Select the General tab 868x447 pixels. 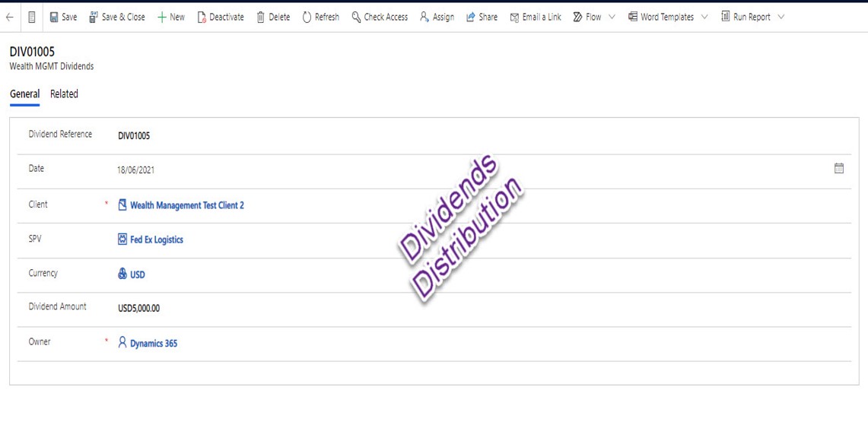coord(24,94)
